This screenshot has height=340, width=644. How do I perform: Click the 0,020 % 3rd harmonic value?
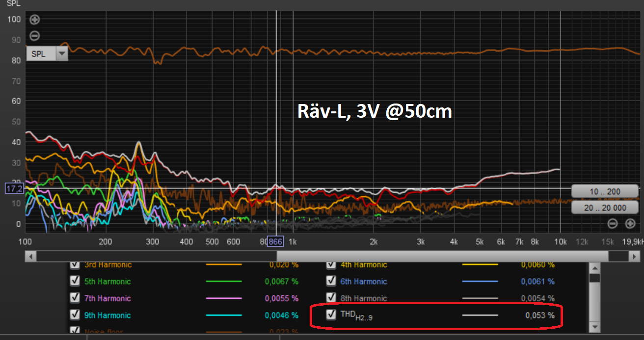284,265
